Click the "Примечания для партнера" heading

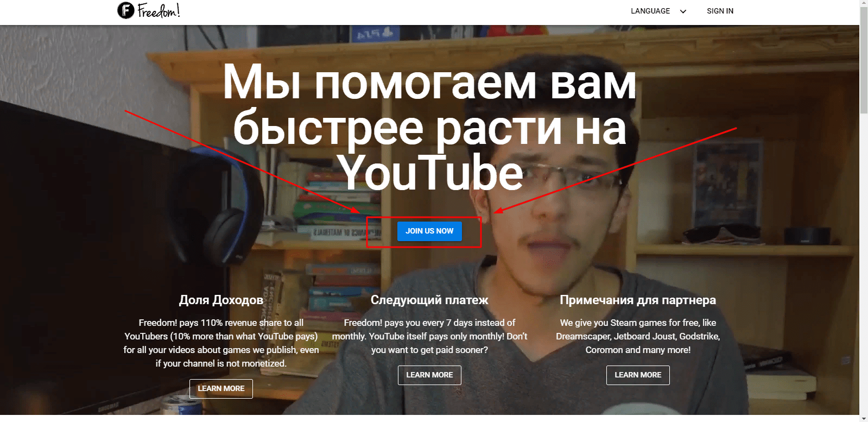point(638,300)
